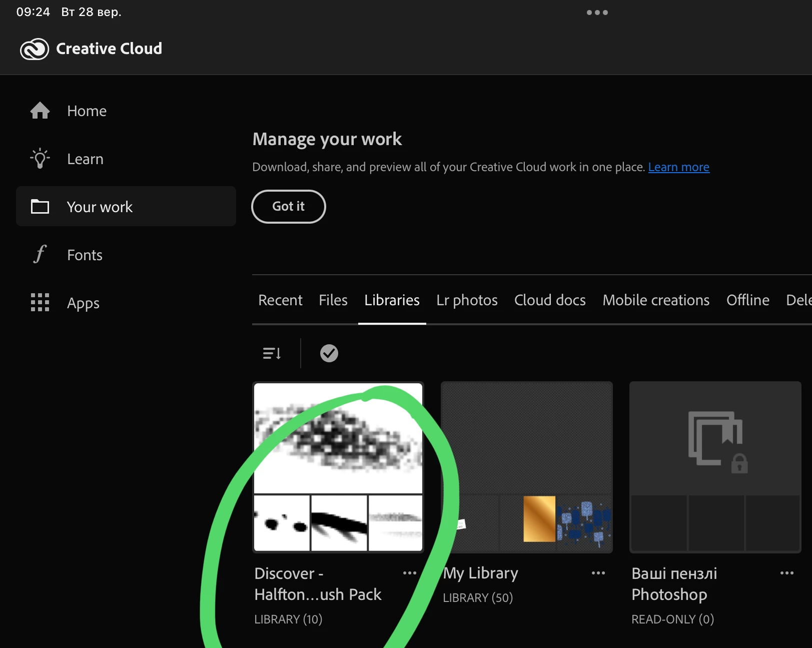The image size is (812, 648).
Task: Switch to the Recent tab
Action: click(x=280, y=300)
